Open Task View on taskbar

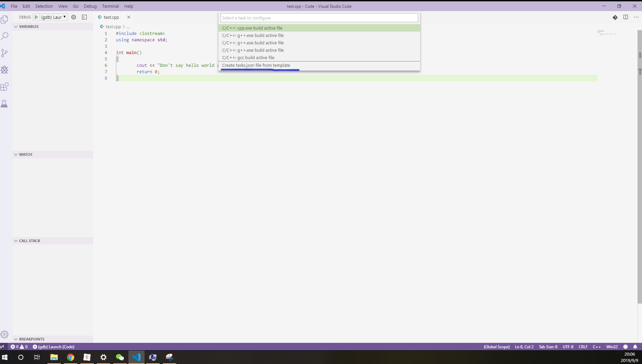pos(37,357)
